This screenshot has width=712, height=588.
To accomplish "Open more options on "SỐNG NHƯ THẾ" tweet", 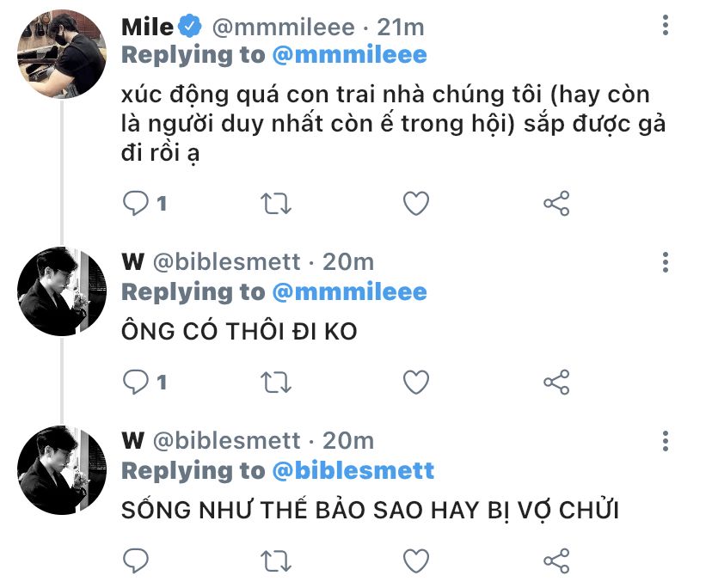I will (666, 440).
